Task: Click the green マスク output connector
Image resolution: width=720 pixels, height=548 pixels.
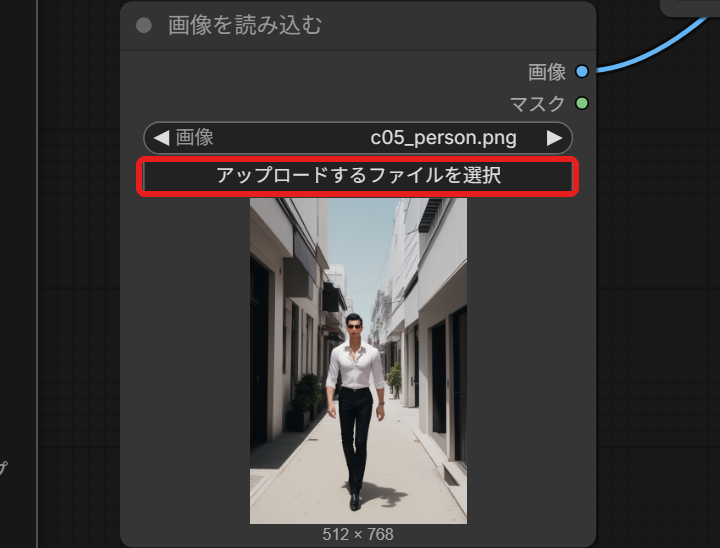Action: coord(582,103)
